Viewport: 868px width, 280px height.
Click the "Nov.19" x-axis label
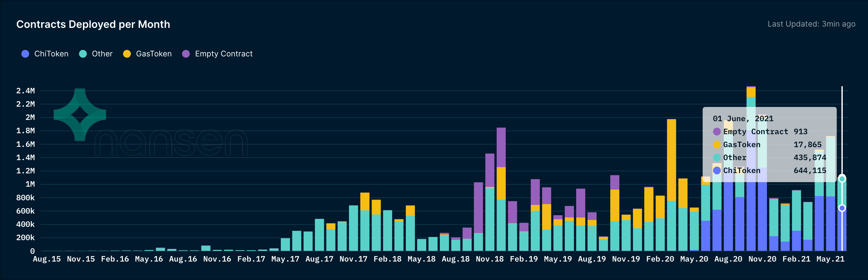click(626, 259)
